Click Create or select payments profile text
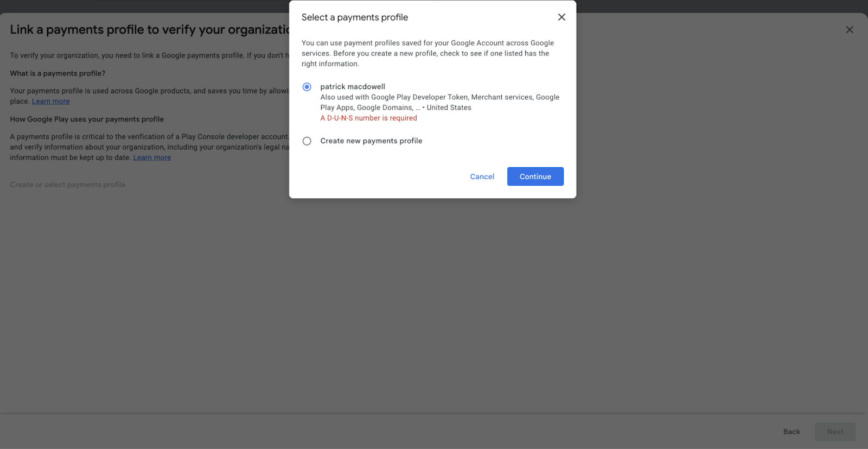This screenshot has height=449, width=868. pyautogui.click(x=68, y=185)
